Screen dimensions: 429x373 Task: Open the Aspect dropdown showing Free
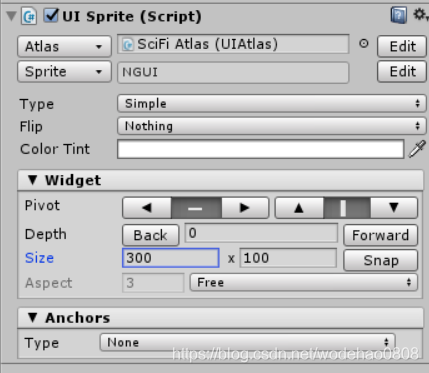pos(304,283)
